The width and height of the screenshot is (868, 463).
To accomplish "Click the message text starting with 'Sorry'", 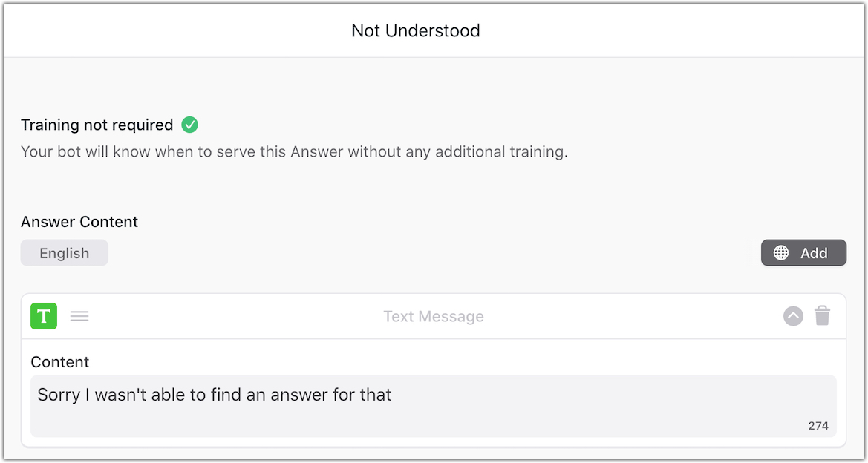I will click(214, 395).
